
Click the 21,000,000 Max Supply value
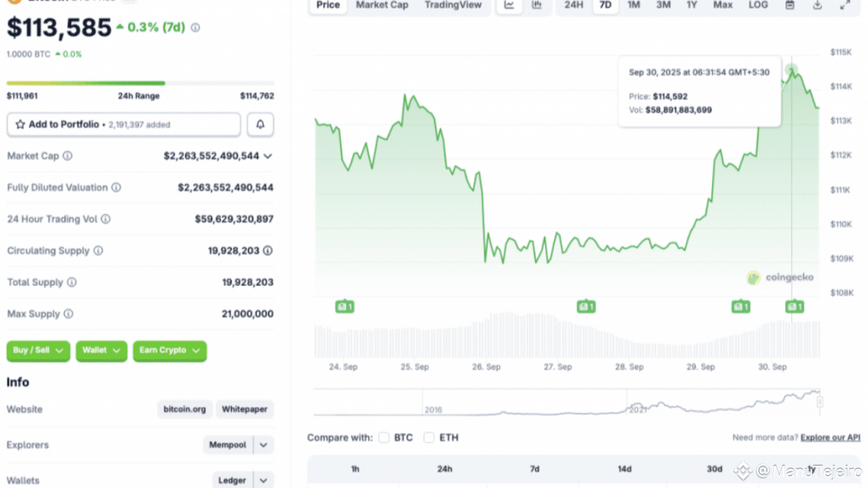click(x=248, y=314)
